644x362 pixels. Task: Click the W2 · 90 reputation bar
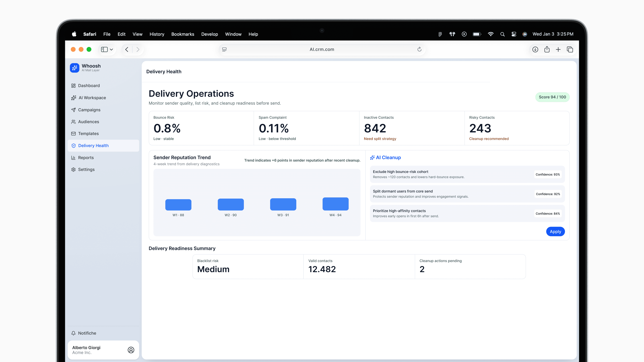click(231, 205)
